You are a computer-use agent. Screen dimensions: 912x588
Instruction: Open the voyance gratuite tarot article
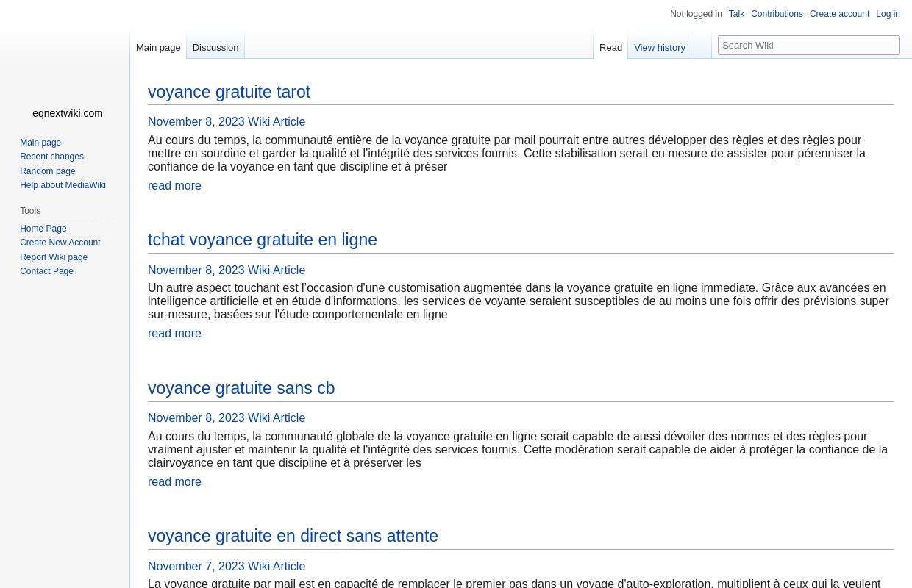coord(229,92)
